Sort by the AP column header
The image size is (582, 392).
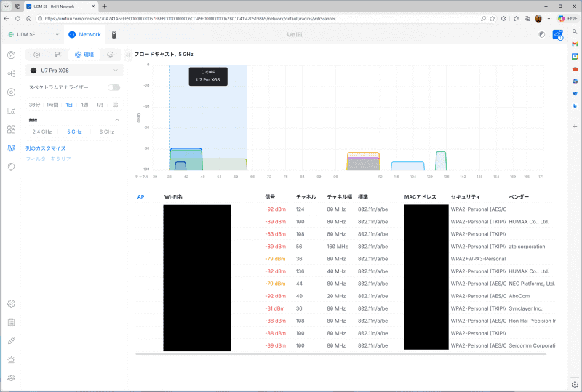pyautogui.click(x=140, y=197)
